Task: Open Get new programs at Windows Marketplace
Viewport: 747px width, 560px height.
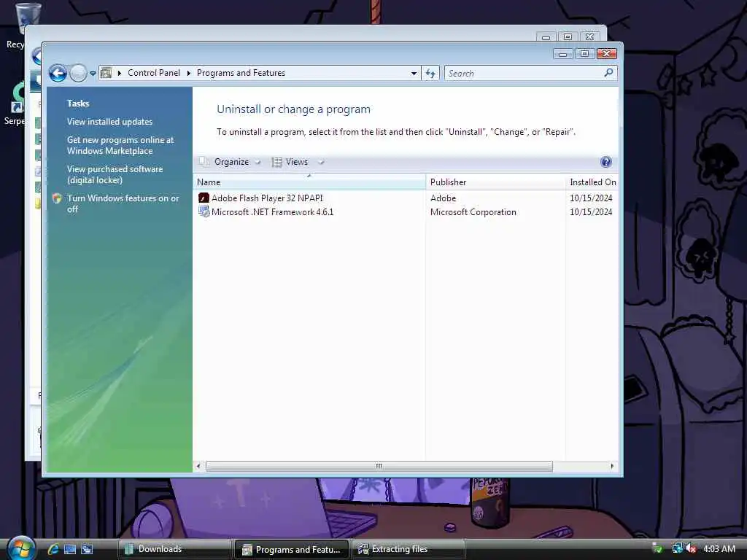Action: coord(120,145)
